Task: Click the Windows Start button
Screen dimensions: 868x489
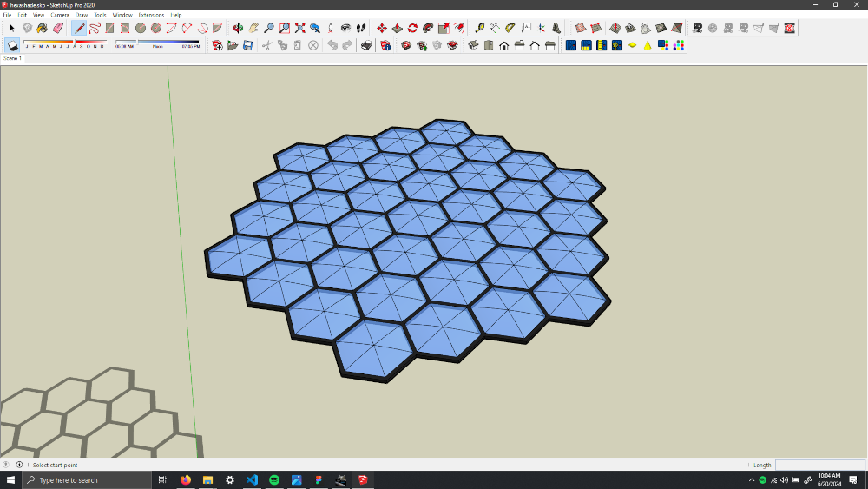Action: [x=10, y=479]
